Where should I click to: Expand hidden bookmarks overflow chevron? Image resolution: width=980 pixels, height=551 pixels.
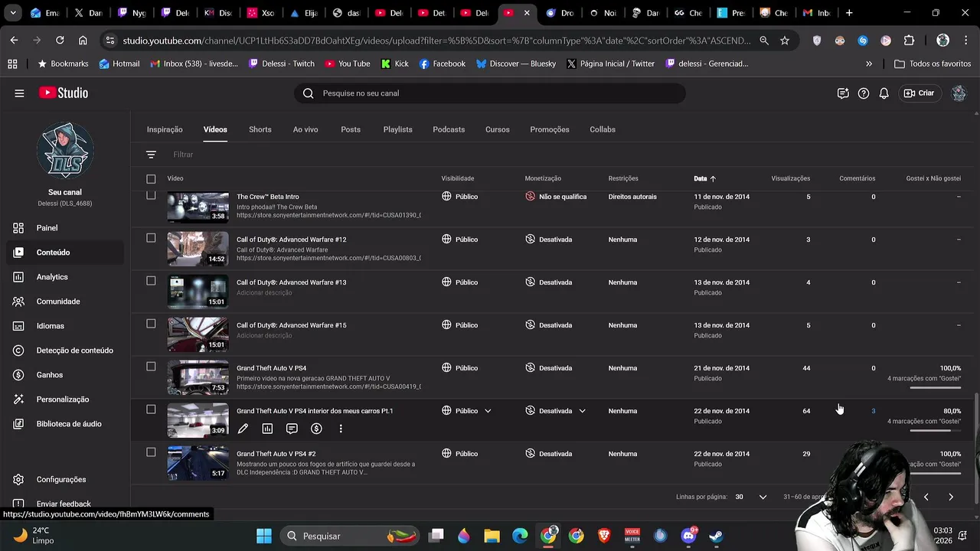pos(869,64)
